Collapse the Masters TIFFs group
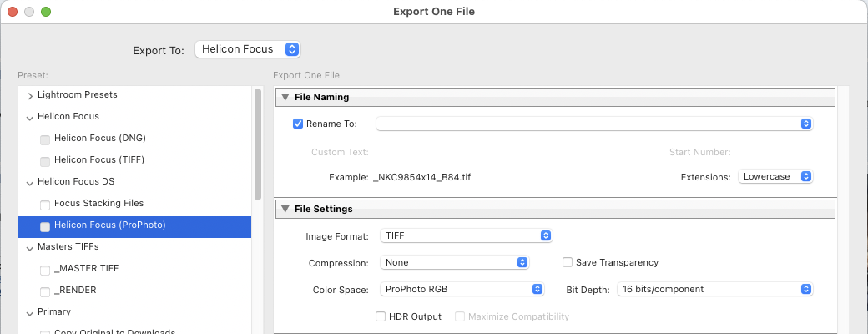This screenshot has width=868, height=334. (30, 248)
